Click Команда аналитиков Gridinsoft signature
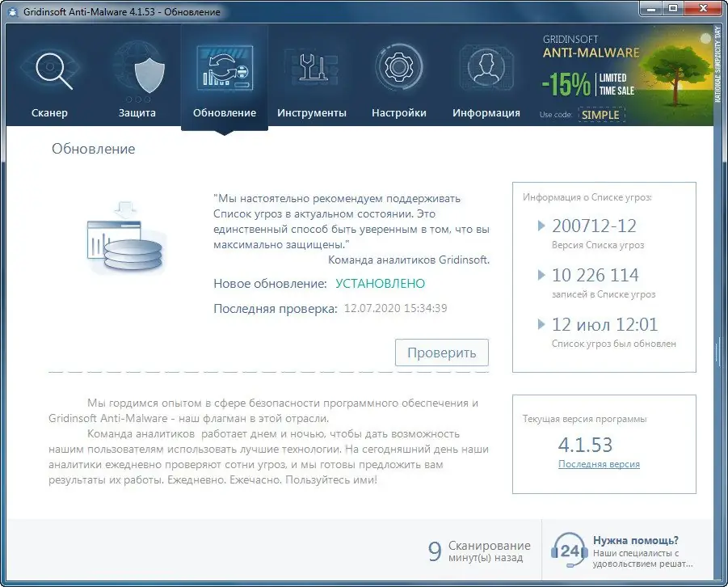This screenshot has height=587, width=728. click(409, 260)
